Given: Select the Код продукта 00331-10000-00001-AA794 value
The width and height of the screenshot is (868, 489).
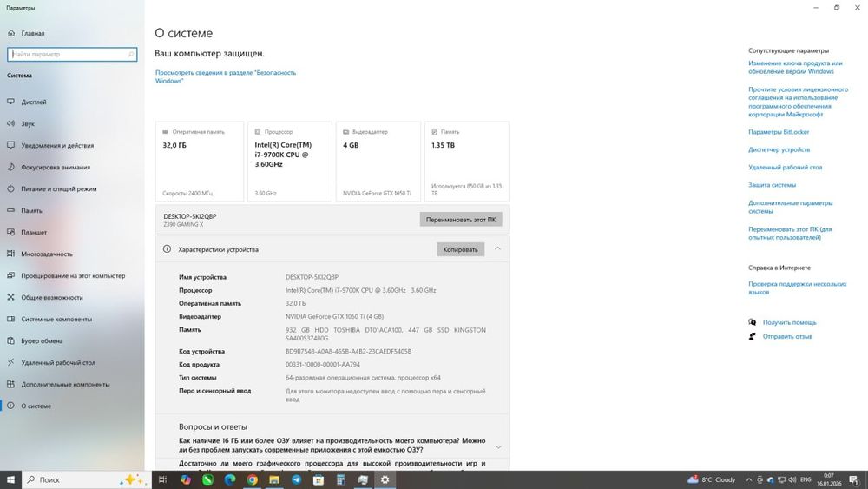Looking at the screenshot, I should (x=323, y=365).
